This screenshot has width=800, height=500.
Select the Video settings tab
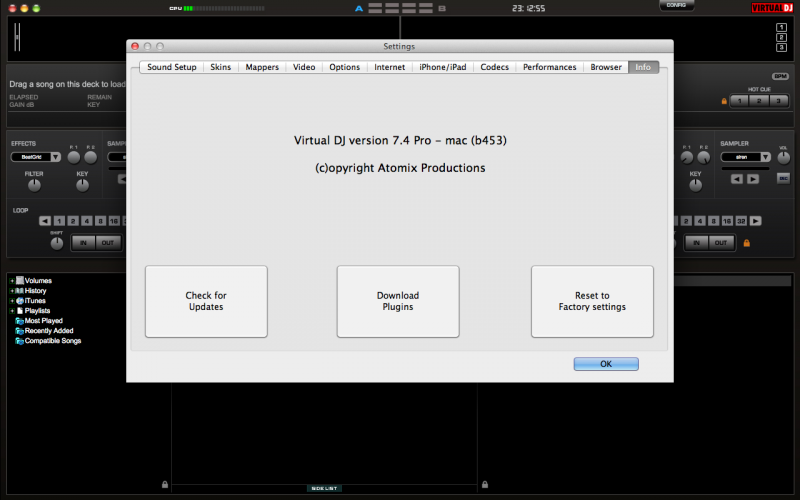[x=304, y=67]
